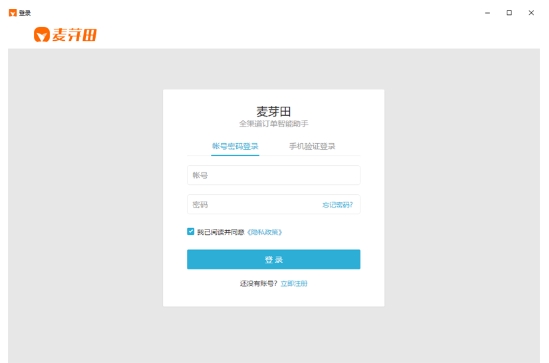Click the 全渠道订单智能助手 subtitle text

pyautogui.click(x=273, y=124)
